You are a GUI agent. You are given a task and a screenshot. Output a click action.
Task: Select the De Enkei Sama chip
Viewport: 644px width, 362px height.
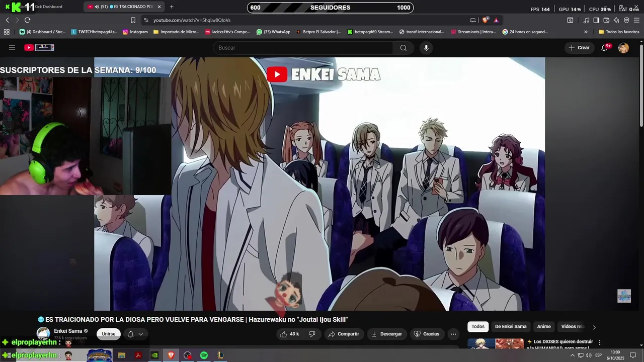click(x=511, y=326)
